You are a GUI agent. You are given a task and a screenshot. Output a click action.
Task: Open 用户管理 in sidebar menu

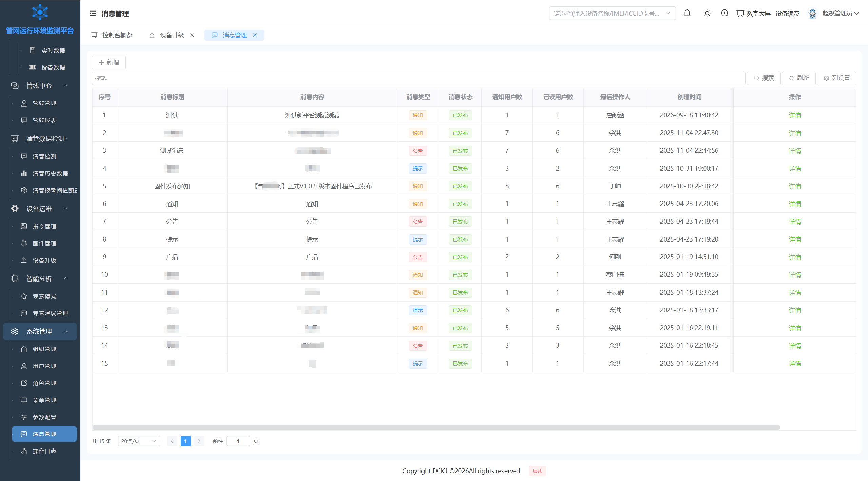pos(44,366)
